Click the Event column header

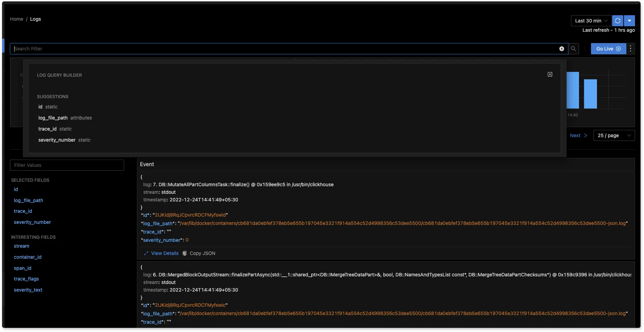147,164
